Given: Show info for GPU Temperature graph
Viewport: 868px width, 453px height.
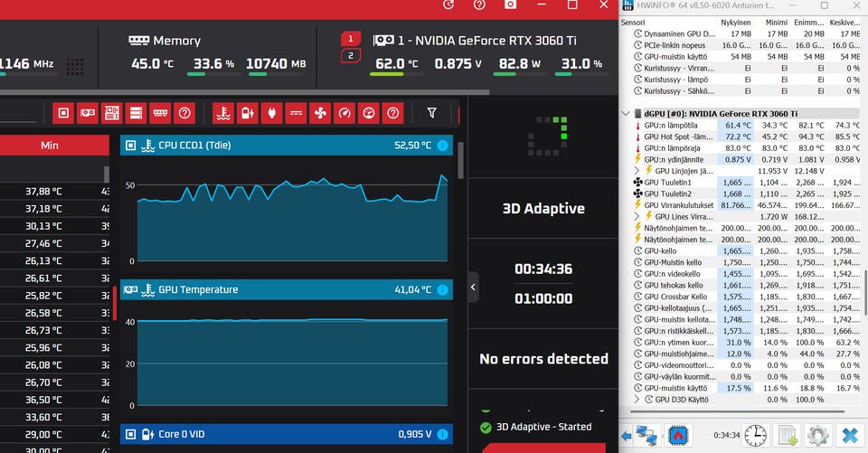Looking at the screenshot, I should pos(442,289).
